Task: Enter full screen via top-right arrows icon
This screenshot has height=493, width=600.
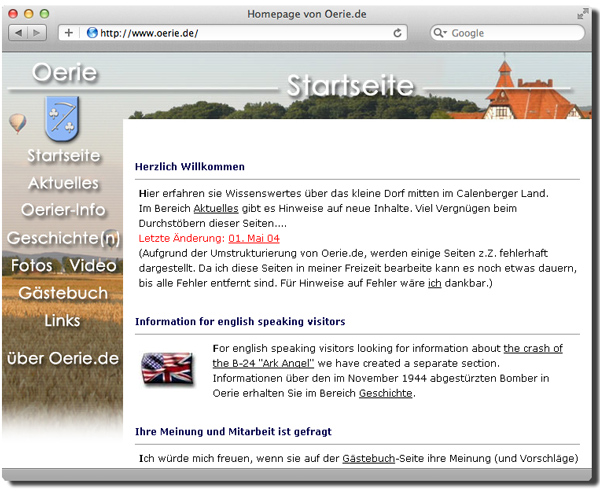Action: click(583, 14)
